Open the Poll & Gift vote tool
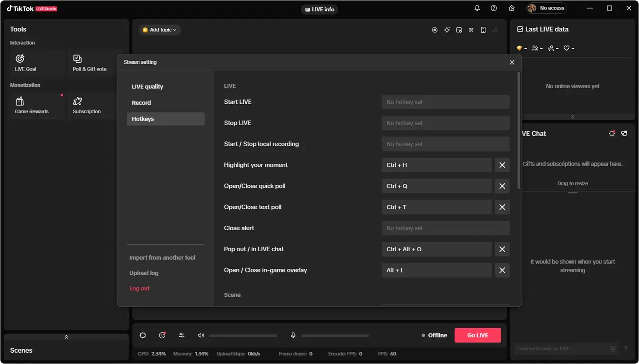 (89, 63)
